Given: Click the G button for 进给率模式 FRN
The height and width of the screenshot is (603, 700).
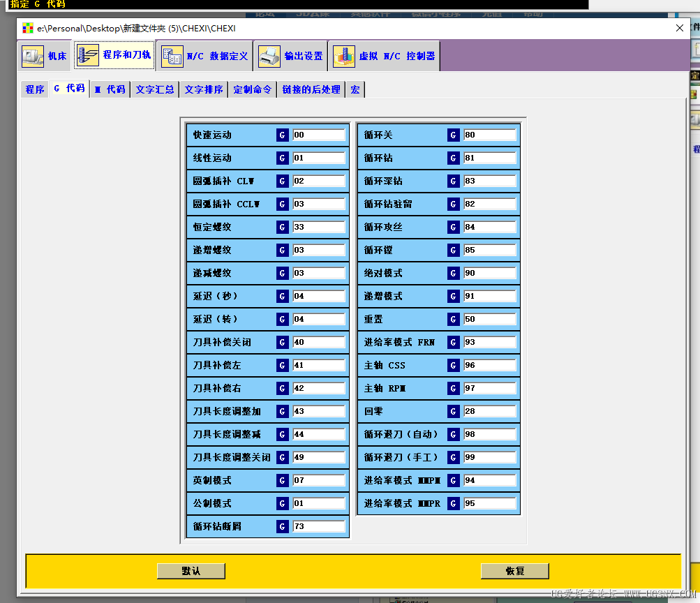Looking at the screenshot, I should click(x=453, y=343).
